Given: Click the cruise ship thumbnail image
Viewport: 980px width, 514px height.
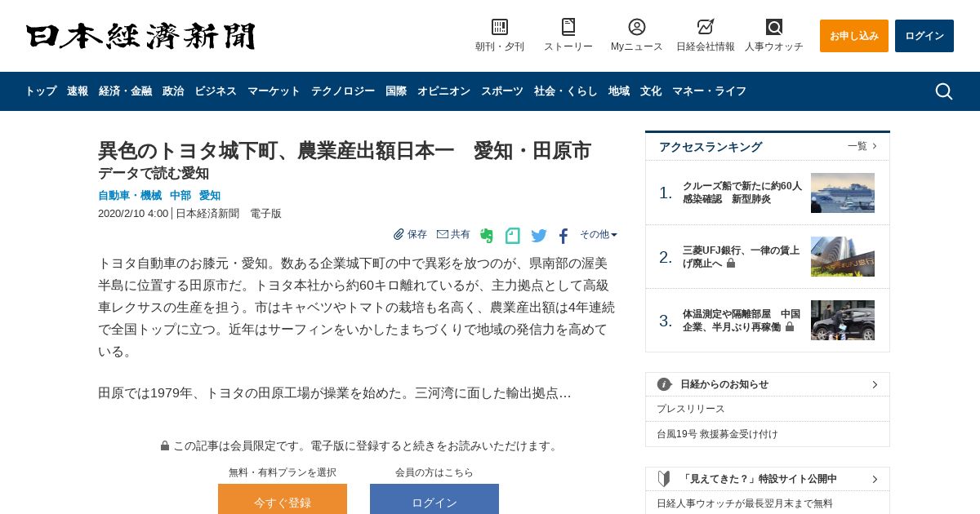Looking at the screenshot, I should [x=843, y=193].
